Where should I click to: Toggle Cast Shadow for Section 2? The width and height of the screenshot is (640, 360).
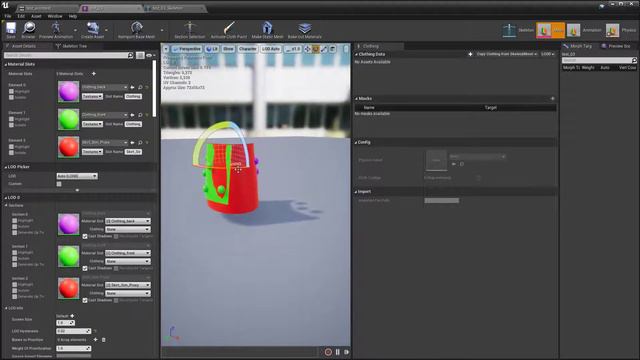[x=85, y=300]
